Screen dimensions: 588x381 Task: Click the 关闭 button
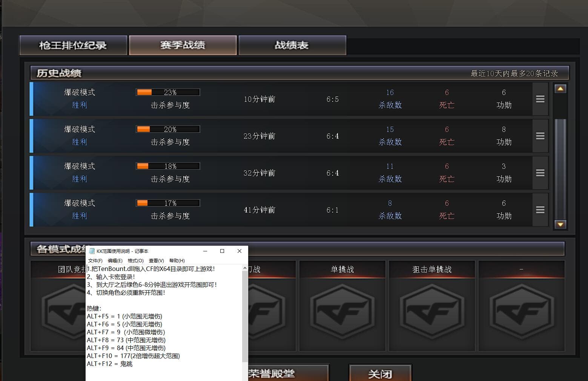tap(380, 373)
